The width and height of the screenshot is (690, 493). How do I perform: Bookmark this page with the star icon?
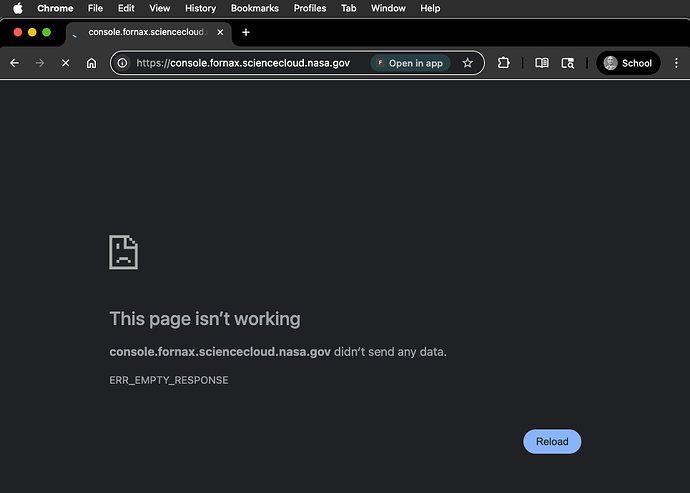(467, 63)
